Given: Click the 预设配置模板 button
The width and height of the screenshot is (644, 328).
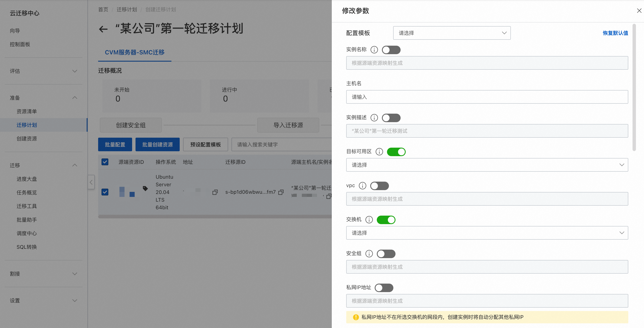Looking at the screenshot, I should [206, 144].
